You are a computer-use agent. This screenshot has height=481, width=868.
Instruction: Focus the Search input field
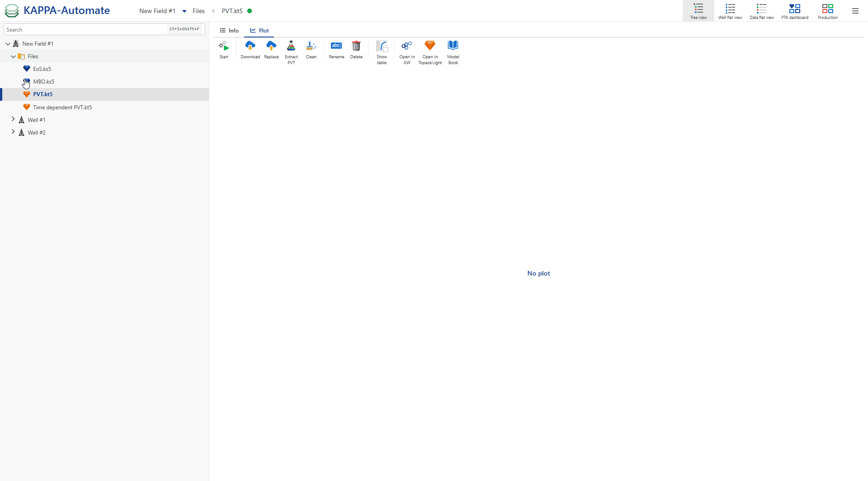point(104,29)
